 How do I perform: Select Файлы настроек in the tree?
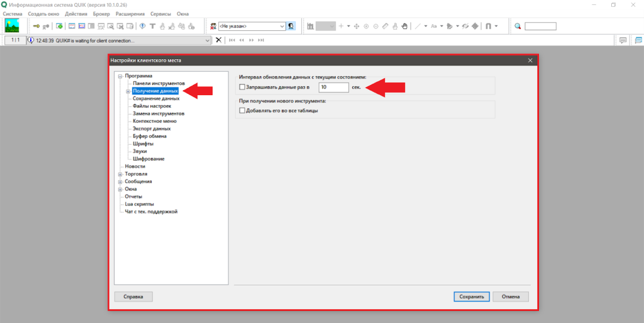click(152, 106)
